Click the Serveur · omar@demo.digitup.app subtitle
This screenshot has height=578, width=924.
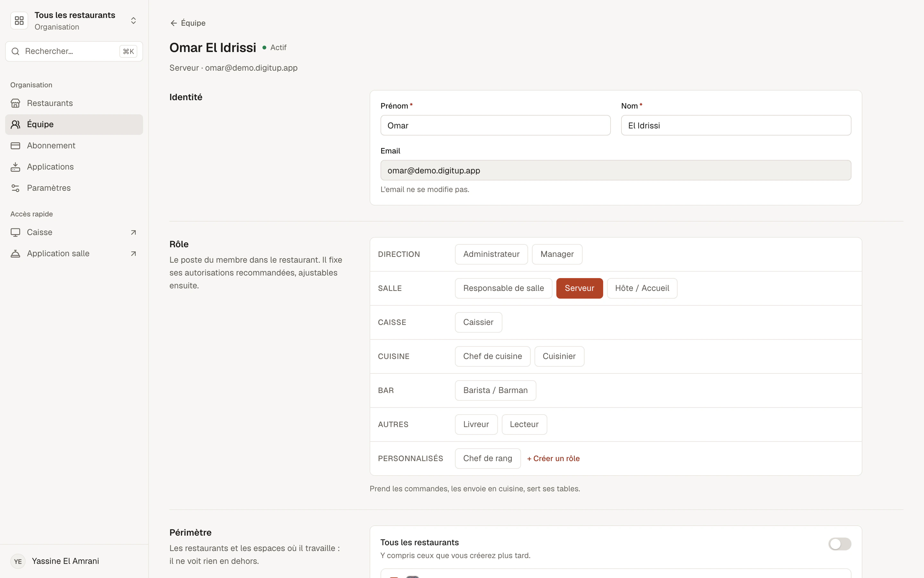(233, 68)
